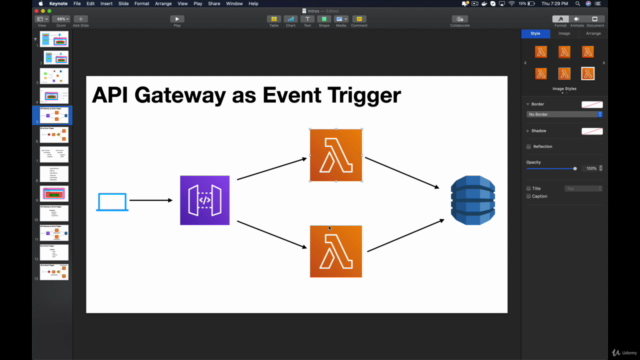Click the Table toolbar icon
This screenshot has width=640, height=360.
point(274,19)
